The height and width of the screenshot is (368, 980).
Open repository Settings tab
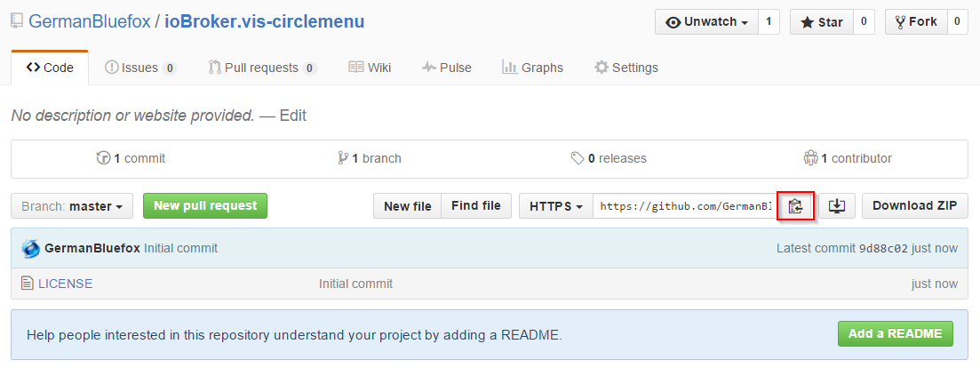pyautogui.click(x=626, y=68)
